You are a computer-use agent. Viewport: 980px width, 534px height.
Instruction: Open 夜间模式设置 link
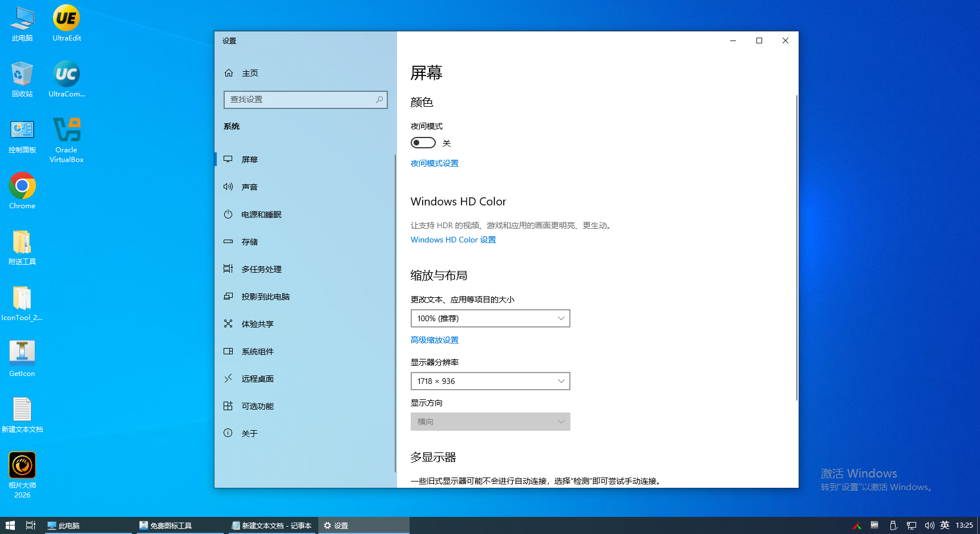point(434,163)
